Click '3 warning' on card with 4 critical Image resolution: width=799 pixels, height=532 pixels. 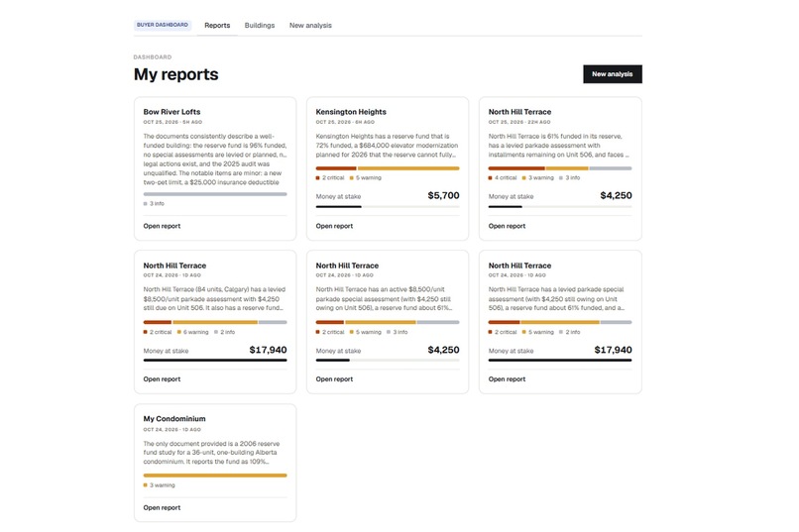pos(537,178)
